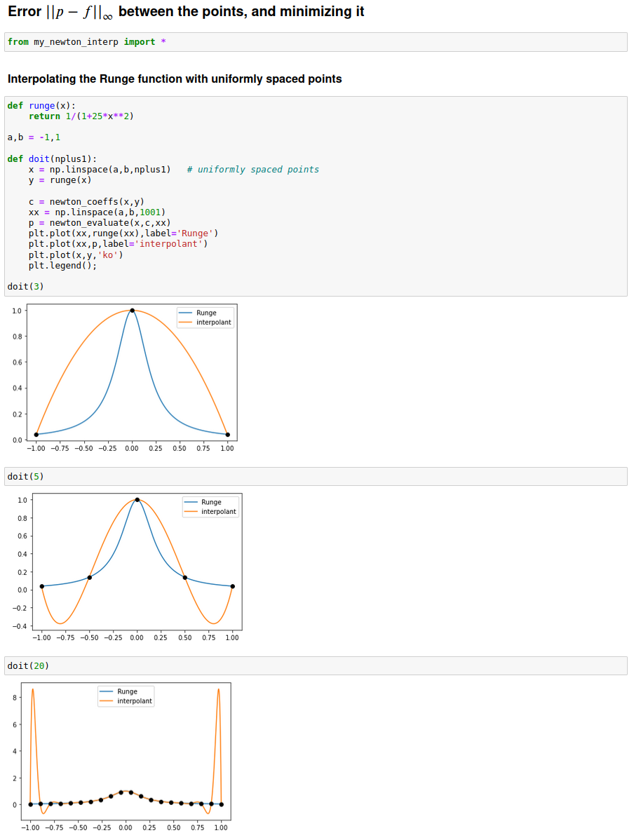Select the 'Error between the points' title heading
The image size is (634, 840).
pyautogui.click(x=186, y=12)
